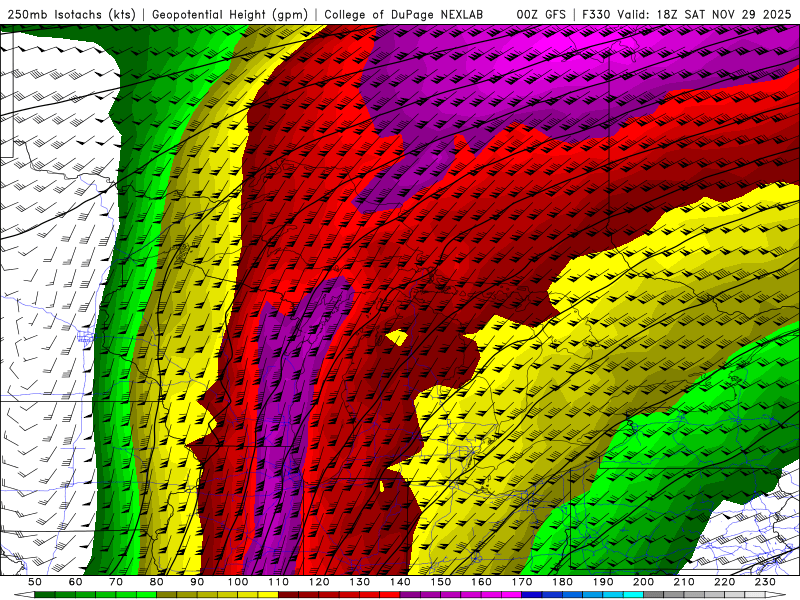
Task: Click the 230 value on the legend scale
Action: [765, 582]
